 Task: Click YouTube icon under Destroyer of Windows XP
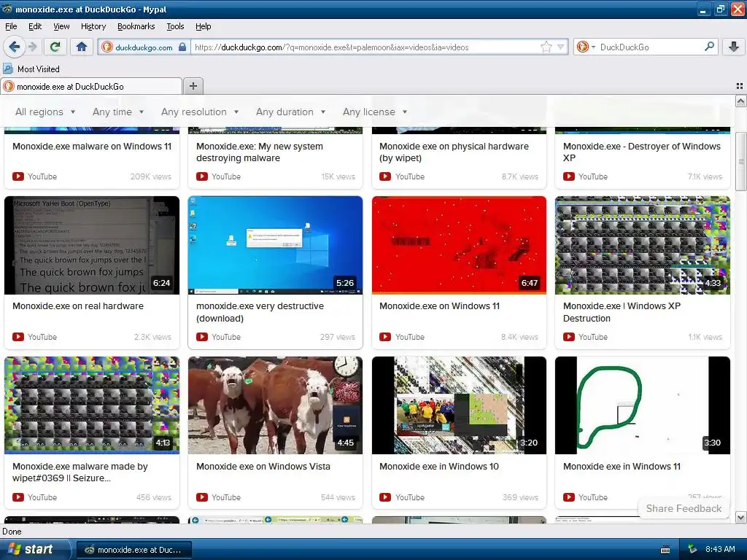click(x=569, y=176)
